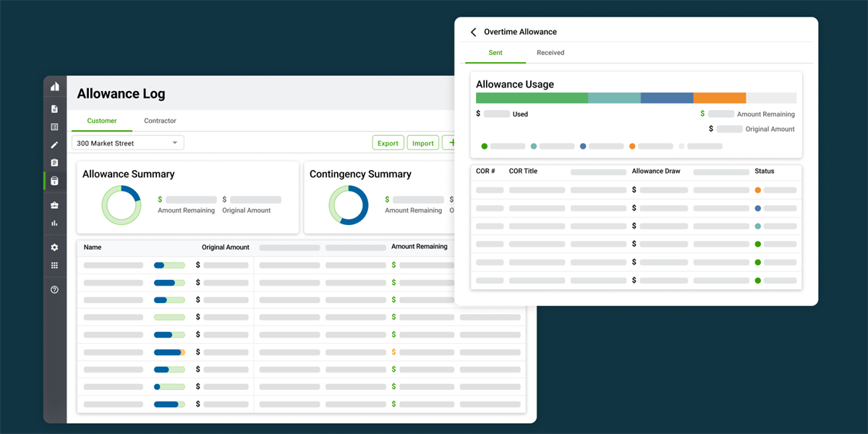Screen dimensions: 868x434
Task: Click the help question mark icon
Action: (x=55, y=290)
